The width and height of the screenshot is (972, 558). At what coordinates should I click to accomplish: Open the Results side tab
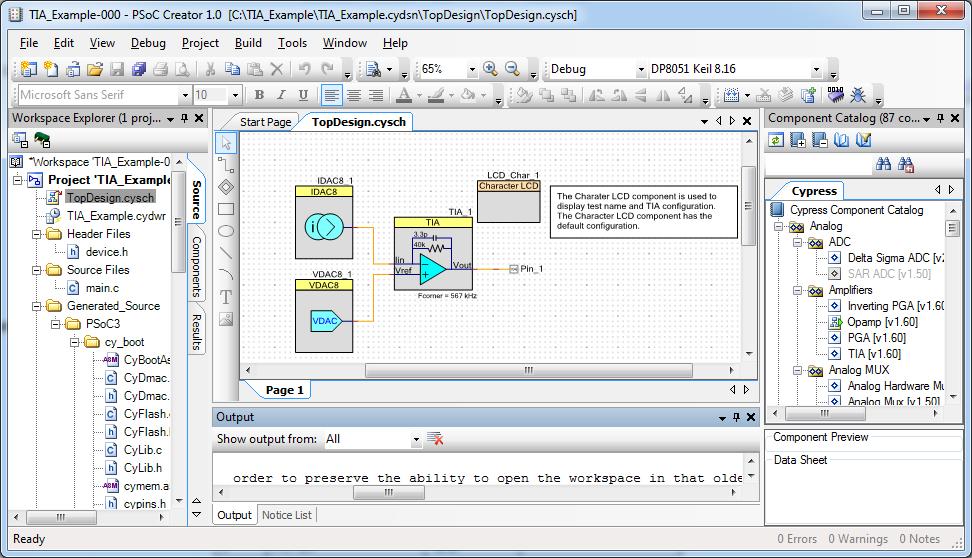[x=197, y=332]
